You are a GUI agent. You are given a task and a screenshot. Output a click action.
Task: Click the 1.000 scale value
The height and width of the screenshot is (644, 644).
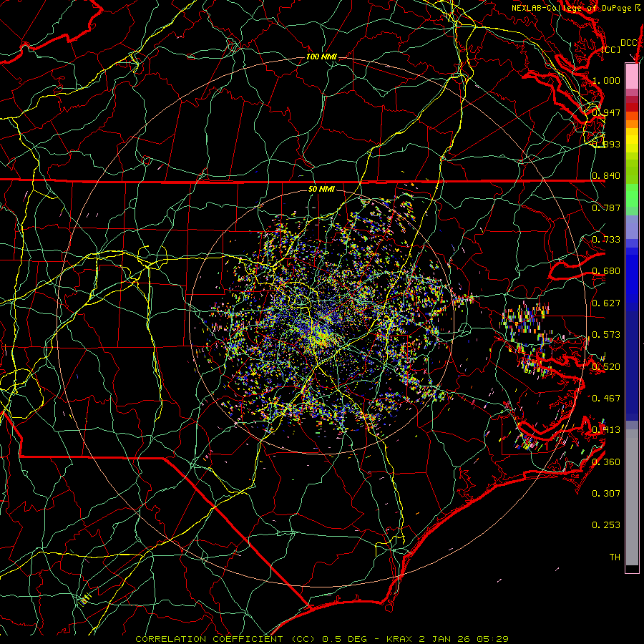tap(606, 80)
